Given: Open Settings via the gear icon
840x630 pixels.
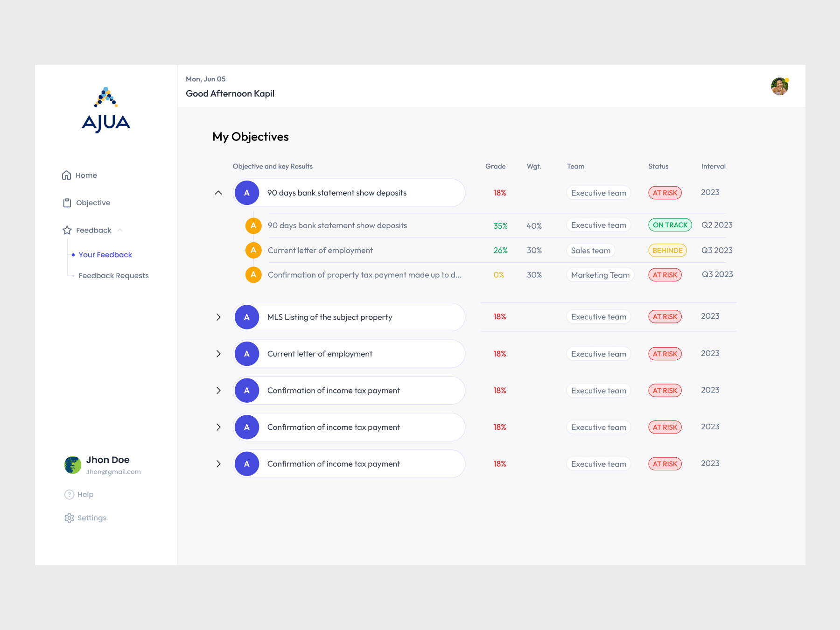Looking at the screenshot, I should [x=69, y=518].
